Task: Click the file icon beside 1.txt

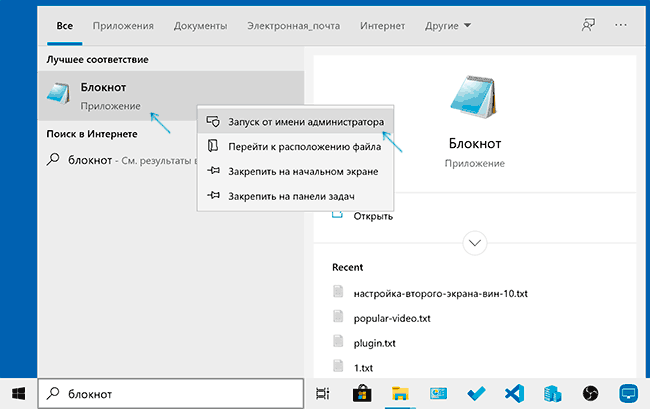Action: coord(338,366)
